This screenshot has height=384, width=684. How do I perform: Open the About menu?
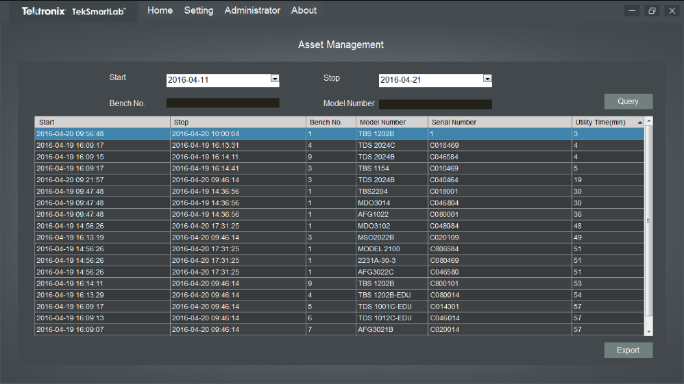(304, 10)
